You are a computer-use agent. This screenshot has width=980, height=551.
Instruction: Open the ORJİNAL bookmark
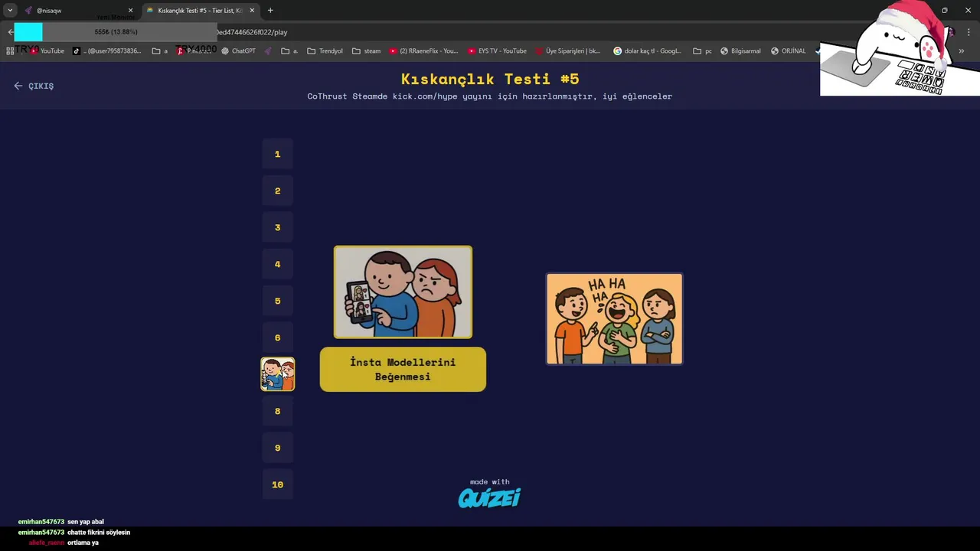point(788,51)
